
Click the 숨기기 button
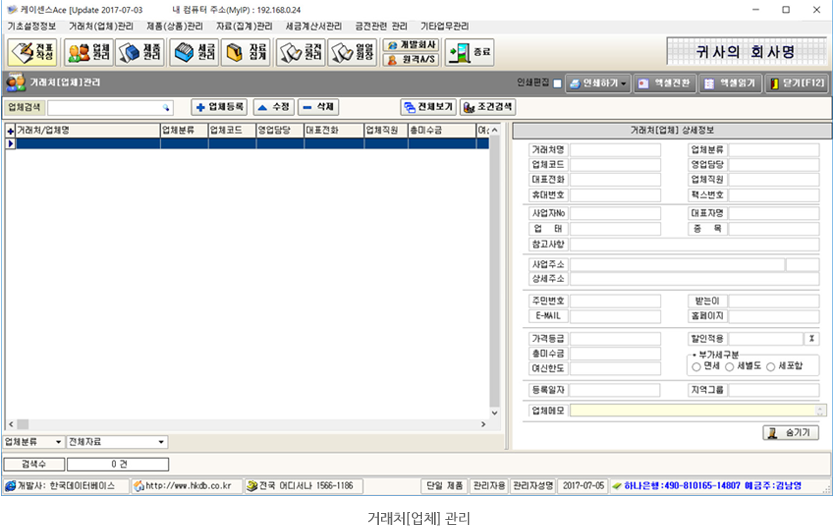click(x=790, y=433)
